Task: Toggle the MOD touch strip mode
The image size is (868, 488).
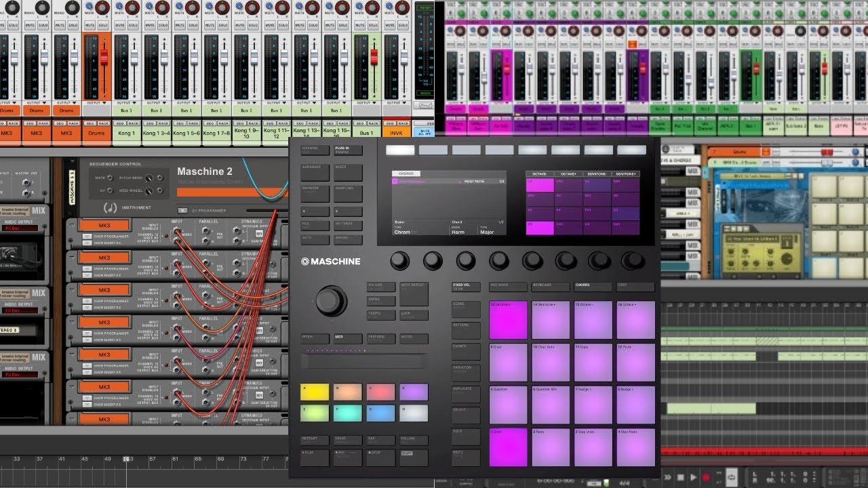Action: tap(348, 338)
